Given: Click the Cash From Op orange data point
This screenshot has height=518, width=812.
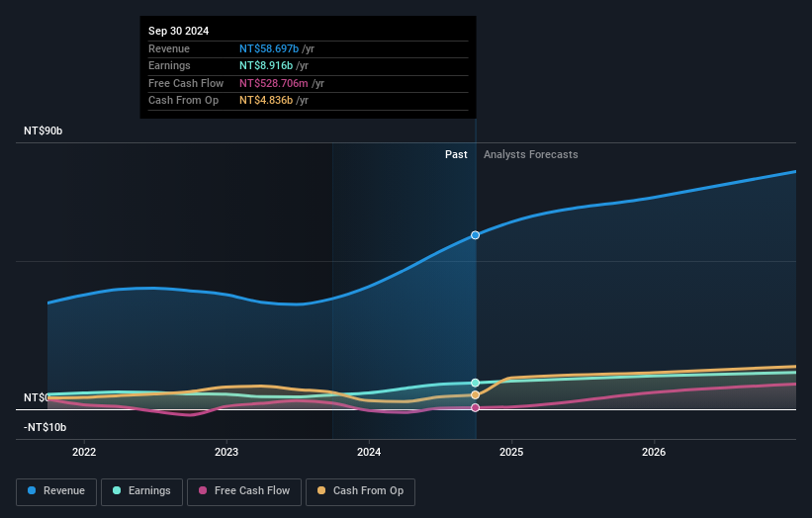Looking at the screenshot, I should click(475, 395).
